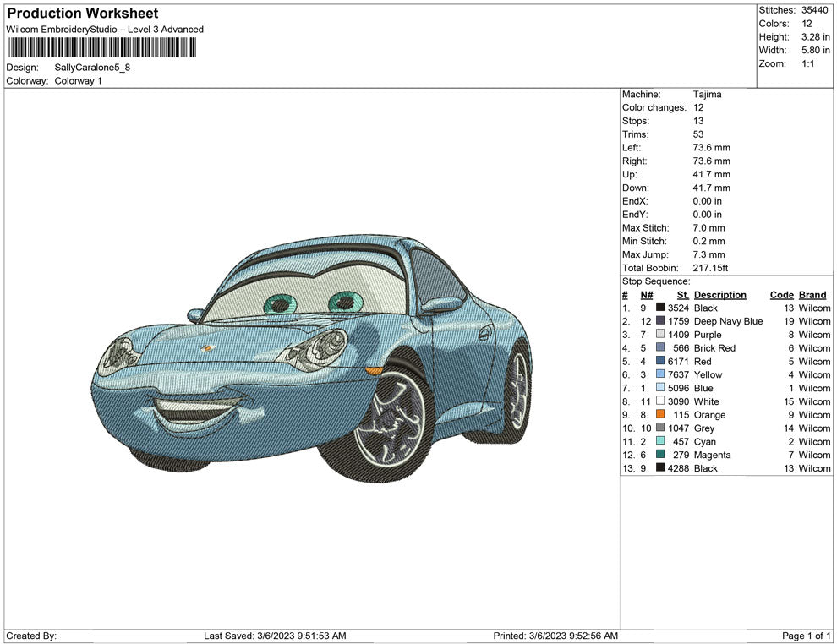This screenshot has width=837, height=644.
Task: Pick the Magenta thread color swatch
Action: (x=660, y=455)
